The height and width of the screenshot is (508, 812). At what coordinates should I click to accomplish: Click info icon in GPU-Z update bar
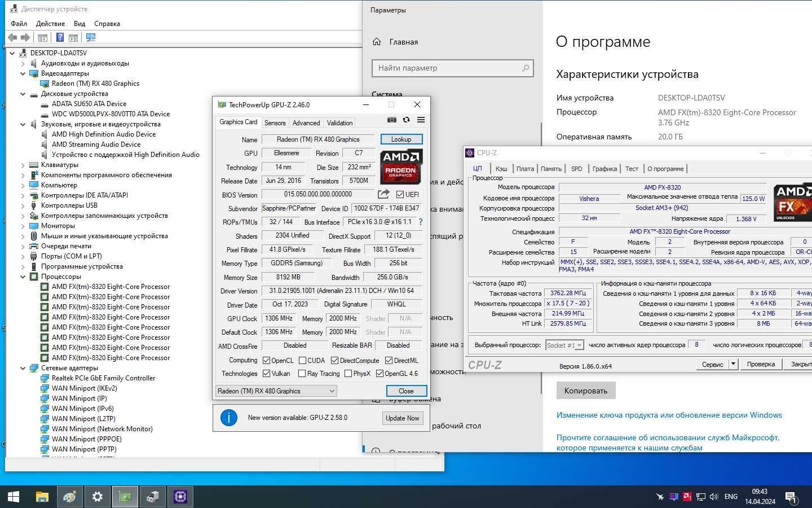tap(228, 418)
